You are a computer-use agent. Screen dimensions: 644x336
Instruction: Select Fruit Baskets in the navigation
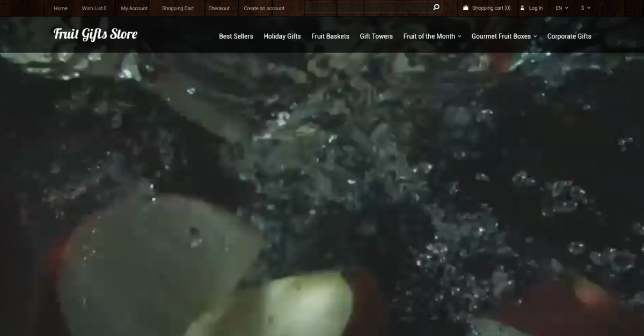pyautogui.click(x=330, y=36)
